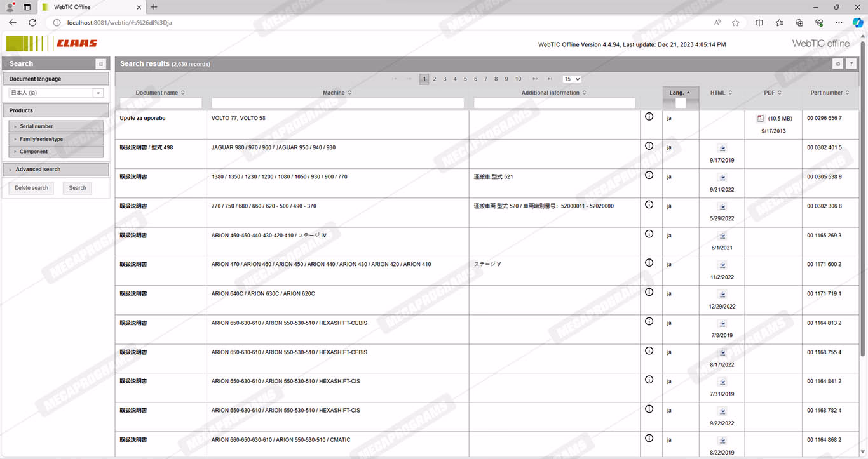
Task: Show info for ARION CMATIC row
Action: click(649, 438)
